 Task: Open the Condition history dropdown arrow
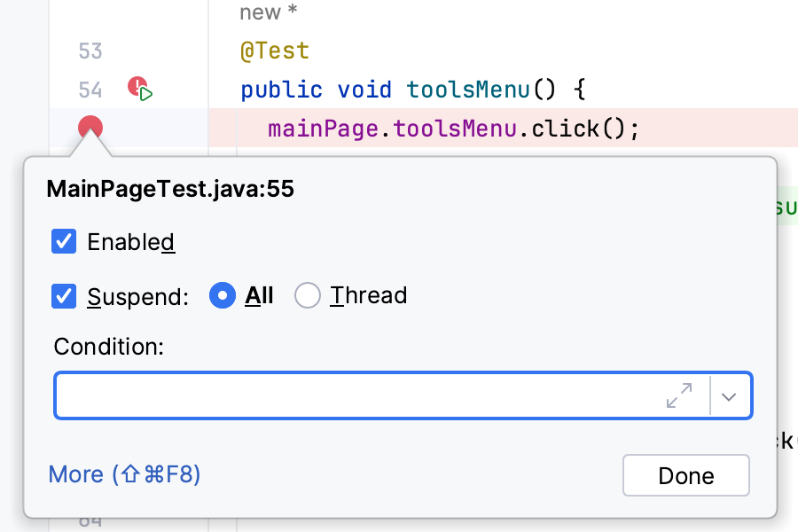tap(730, 396)
